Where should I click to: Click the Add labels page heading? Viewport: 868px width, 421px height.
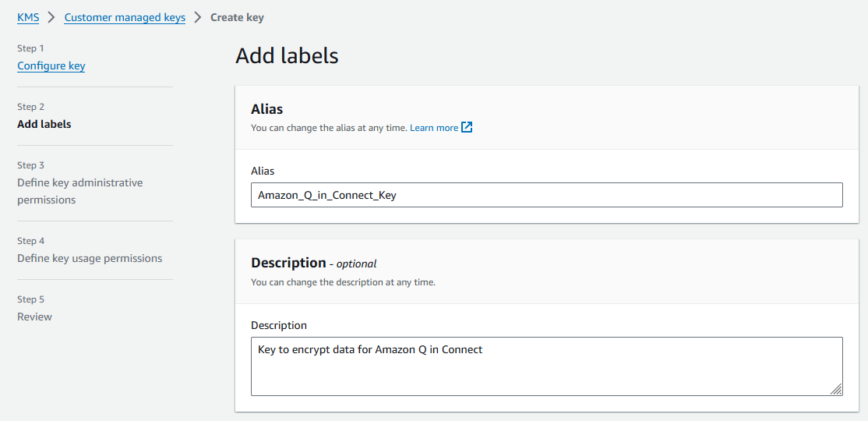[287, 56]
